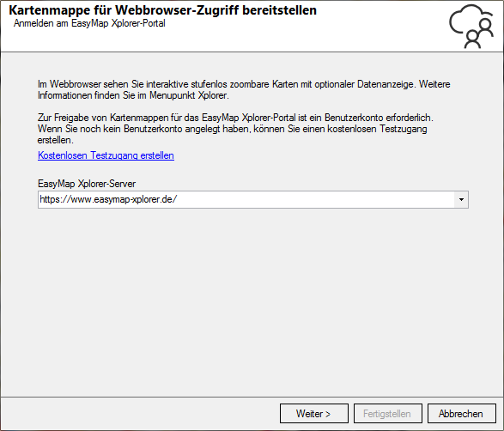The height and width of the screenshot is (431, 504).
Task: Click the Anmelden am EasyMap Xplorer-Portal subtitle
Action: click(89, 23)
